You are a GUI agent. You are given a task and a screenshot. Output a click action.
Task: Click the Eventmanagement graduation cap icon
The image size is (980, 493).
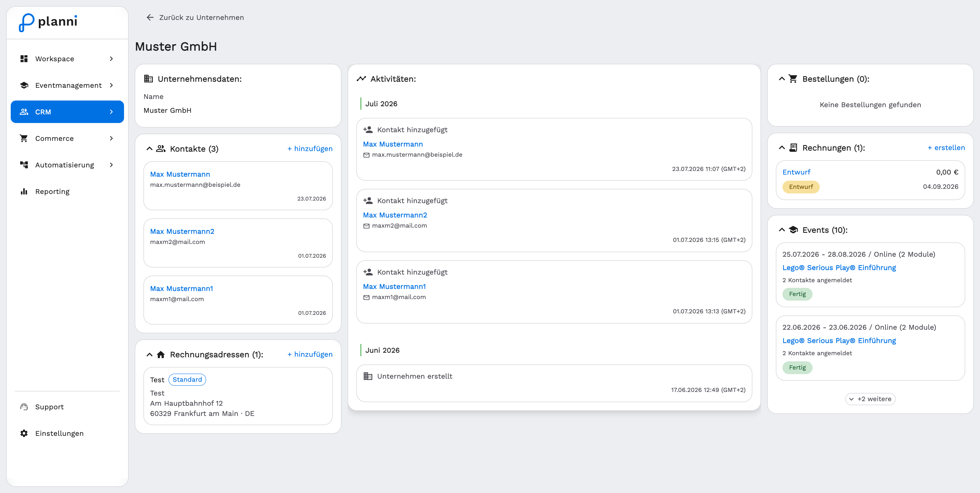[x=24, y=85]
